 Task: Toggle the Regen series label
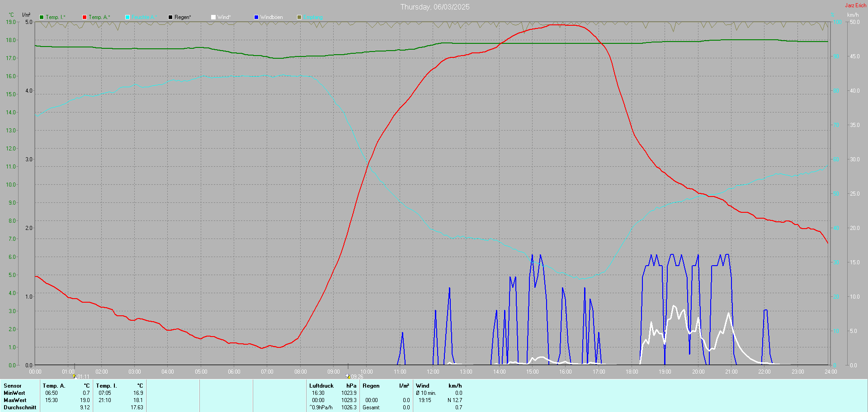183,17
